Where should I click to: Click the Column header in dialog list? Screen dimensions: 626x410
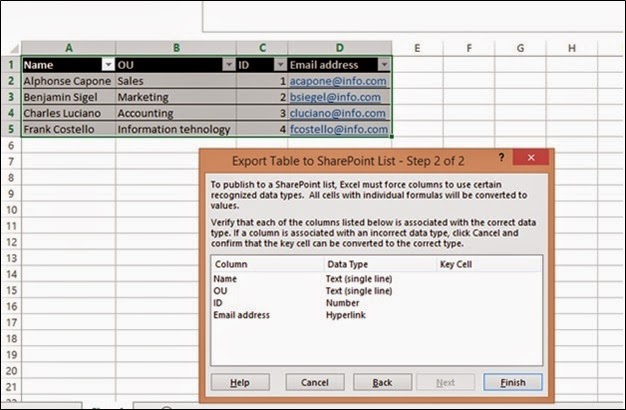[267, 264]
